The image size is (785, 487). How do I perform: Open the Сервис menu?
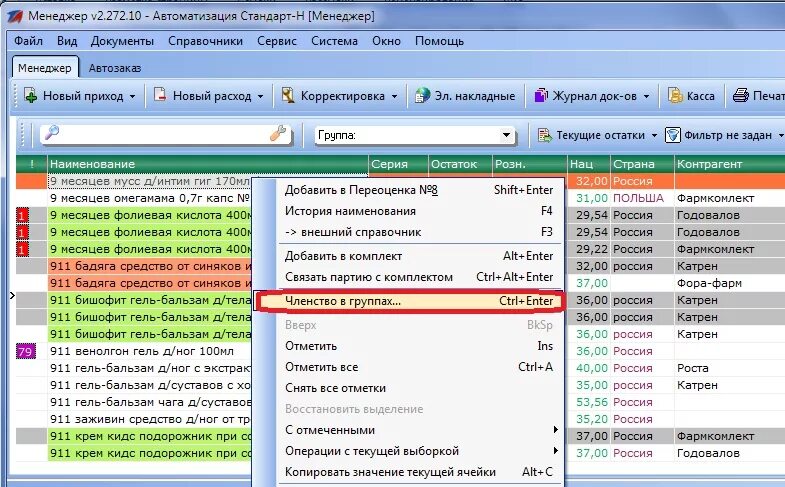point(277,41)
